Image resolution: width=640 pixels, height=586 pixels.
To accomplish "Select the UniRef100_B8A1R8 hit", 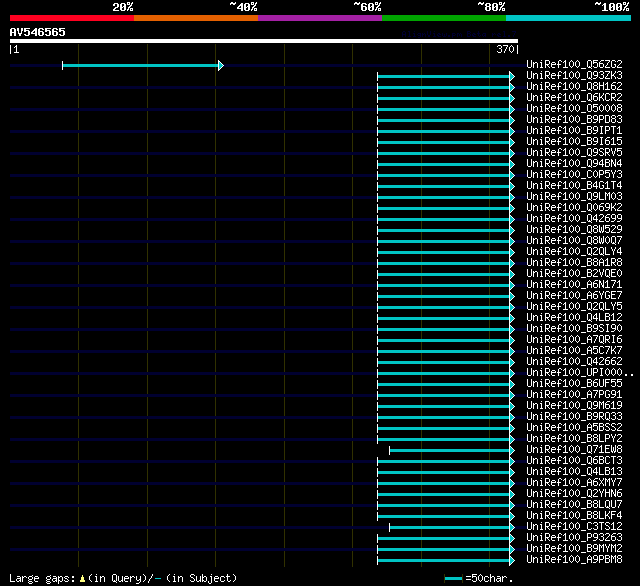I will click(x=574, y=263).
